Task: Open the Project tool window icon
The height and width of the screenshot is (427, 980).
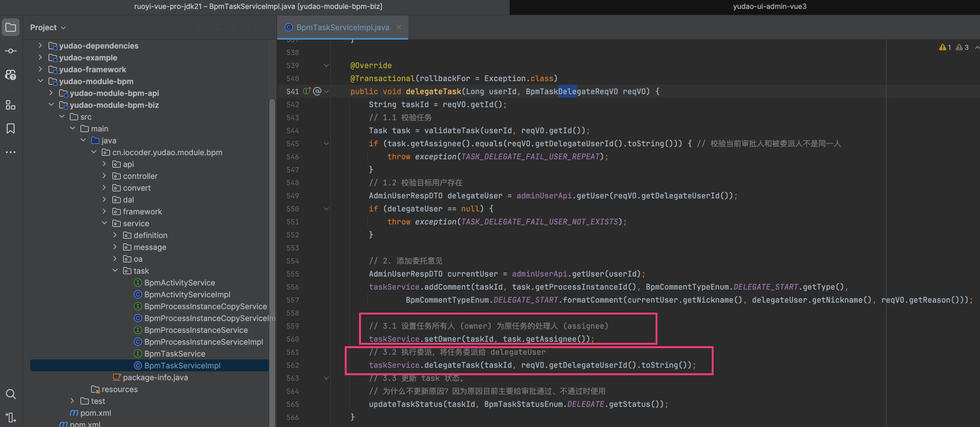Action: coord(11,27)
